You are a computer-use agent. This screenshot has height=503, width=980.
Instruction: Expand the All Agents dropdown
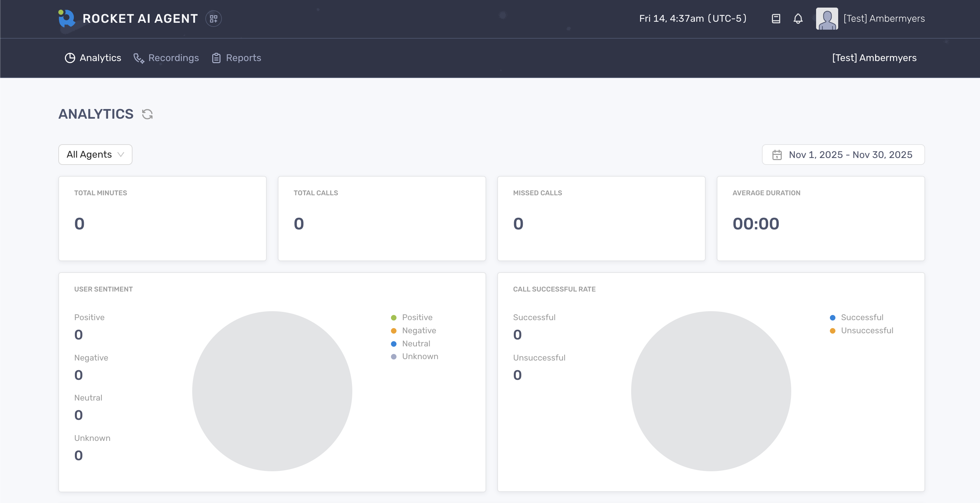[x=95, y=155]
